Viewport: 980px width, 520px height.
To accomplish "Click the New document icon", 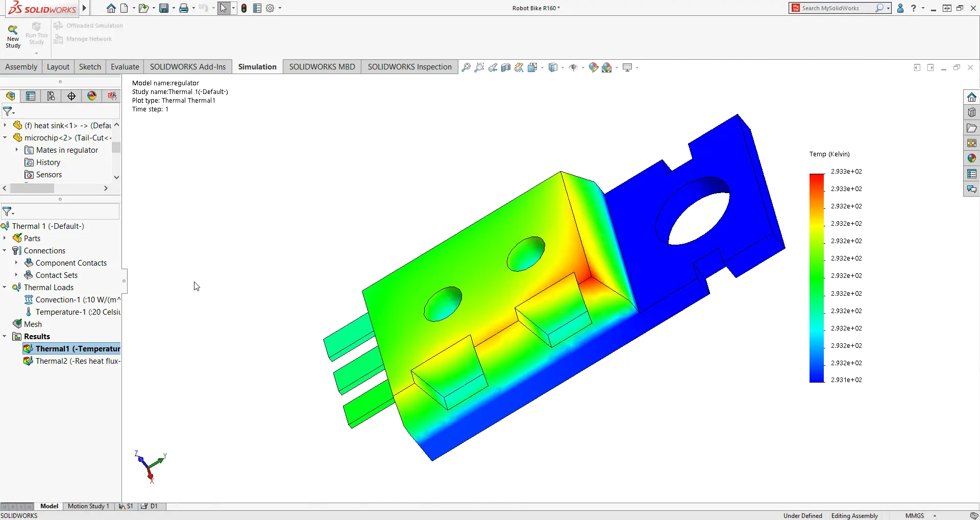I will [124, 8].
